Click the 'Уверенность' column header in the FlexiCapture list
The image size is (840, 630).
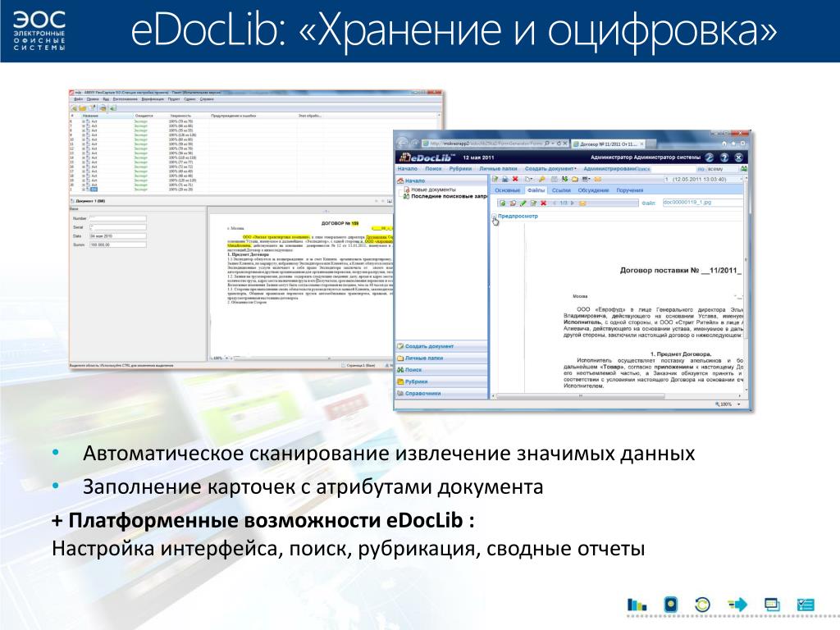click(180, 116)
